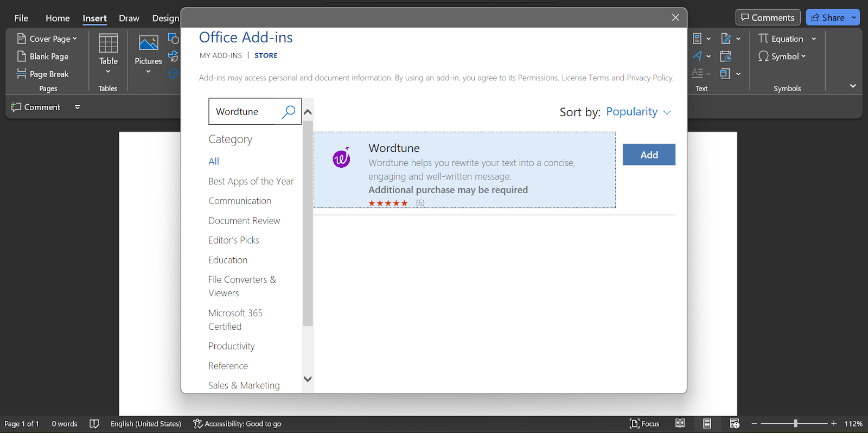Screen dimensions: 868x433
Task: Select the Insert ribbon tab
Action: (x=94, y=18)
